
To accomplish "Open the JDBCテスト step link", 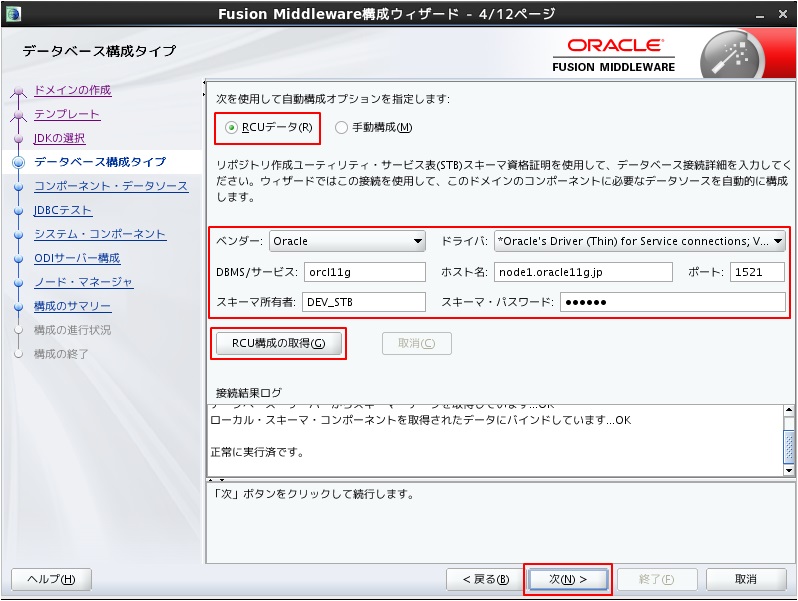I will click(63, 210).
